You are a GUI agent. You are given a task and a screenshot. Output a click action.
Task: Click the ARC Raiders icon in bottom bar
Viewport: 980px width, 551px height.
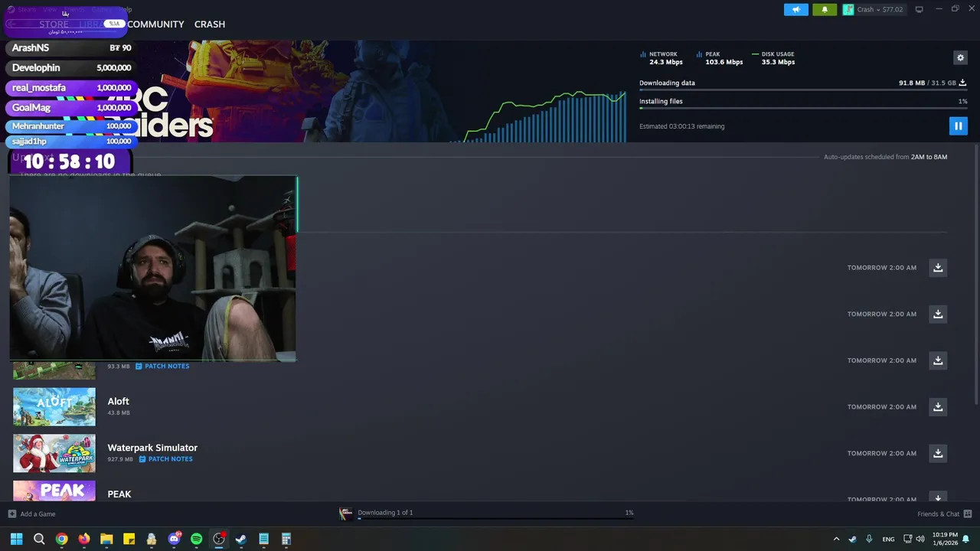[x=346, y=514]
